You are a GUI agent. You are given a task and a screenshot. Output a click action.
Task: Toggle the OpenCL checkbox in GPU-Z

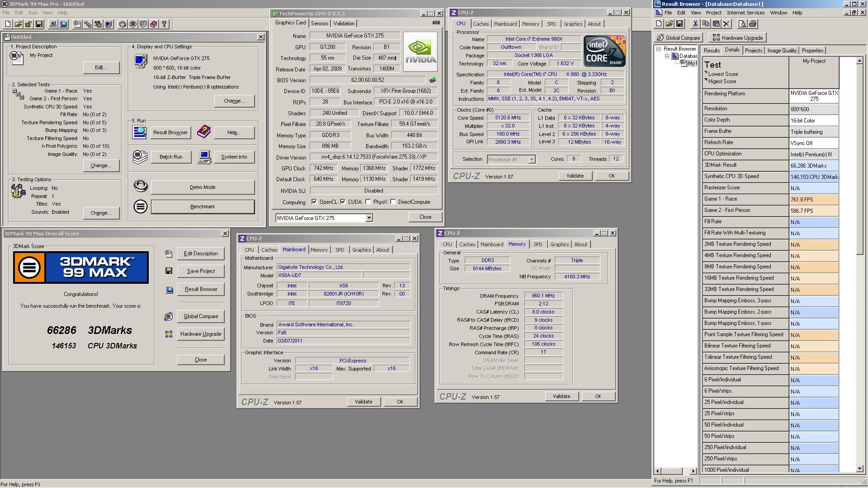[x=314, y=202]
